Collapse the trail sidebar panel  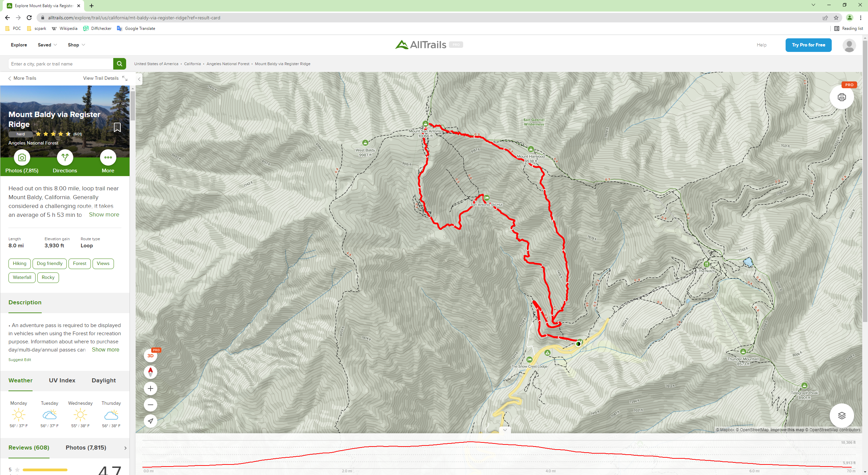(x=139, y=79)
